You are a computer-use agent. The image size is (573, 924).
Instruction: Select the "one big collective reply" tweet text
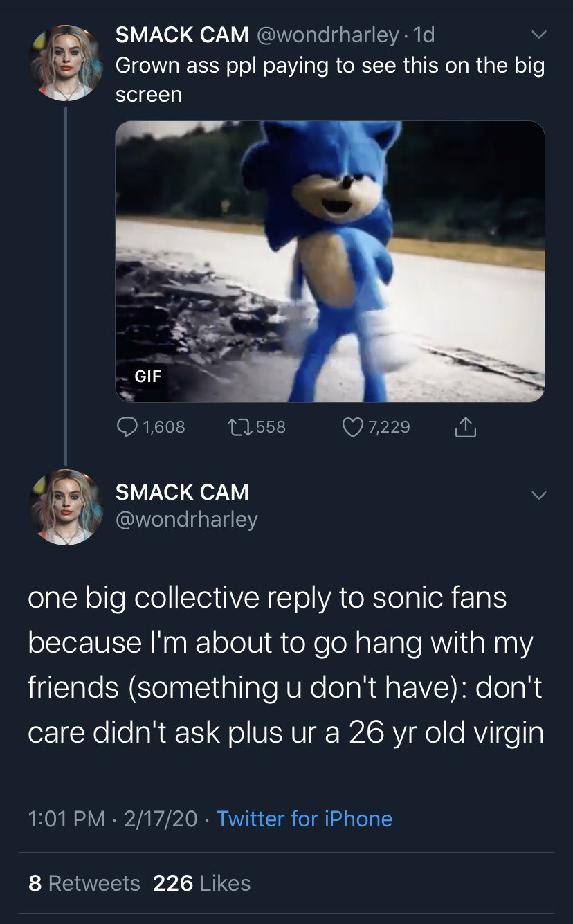285,664
